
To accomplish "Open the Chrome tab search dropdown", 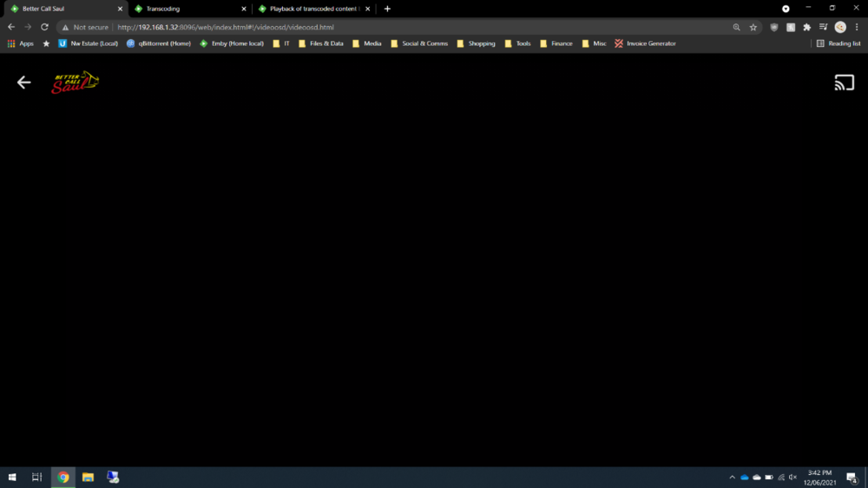I will click(786, 9).
